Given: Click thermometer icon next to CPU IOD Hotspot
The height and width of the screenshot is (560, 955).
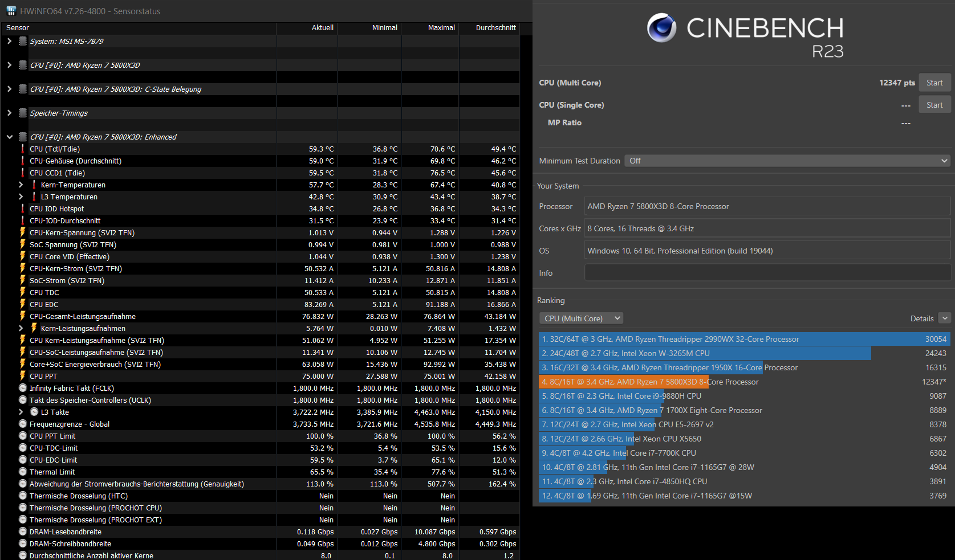Looking at the screenshot, I should pos(23,209).
